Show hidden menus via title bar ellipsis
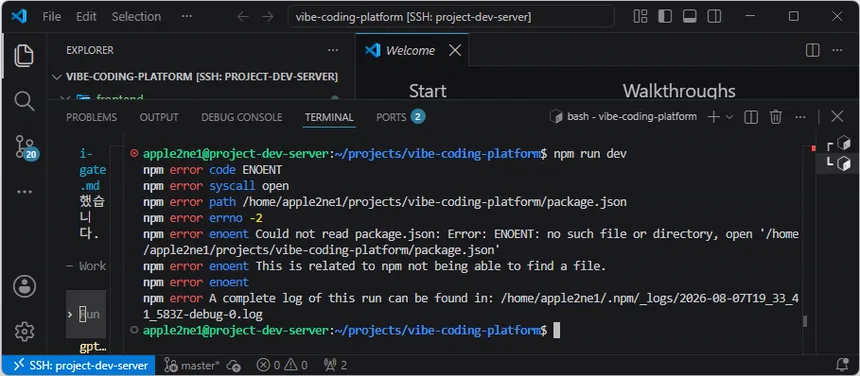 [186, 16]
